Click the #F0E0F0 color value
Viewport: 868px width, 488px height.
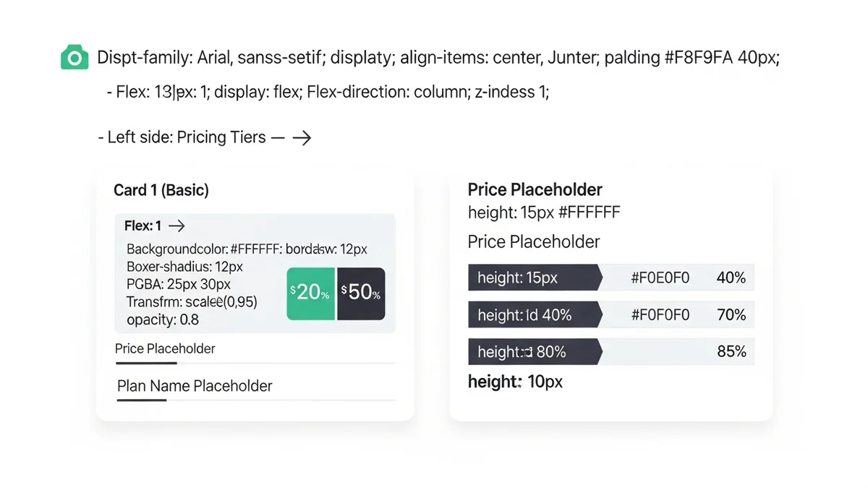pos(660,278)
